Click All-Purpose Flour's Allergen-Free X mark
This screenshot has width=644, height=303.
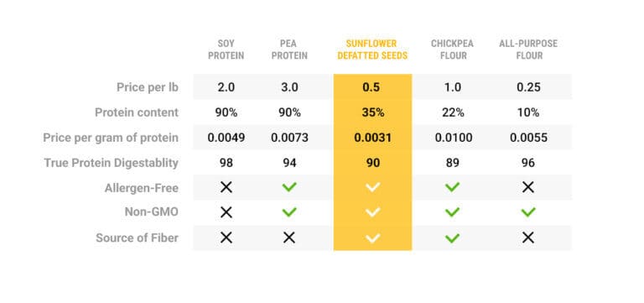(528, 187)
